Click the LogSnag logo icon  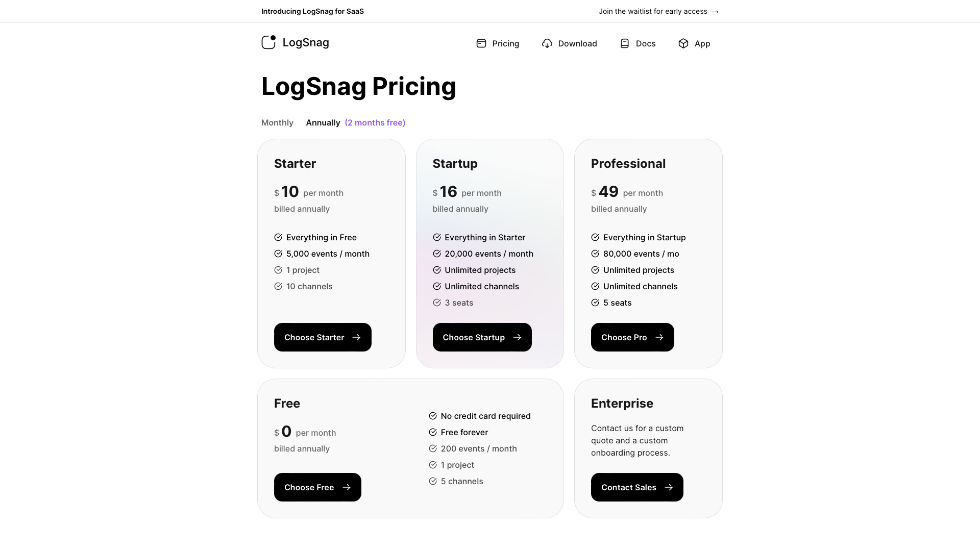pos(268,42)
